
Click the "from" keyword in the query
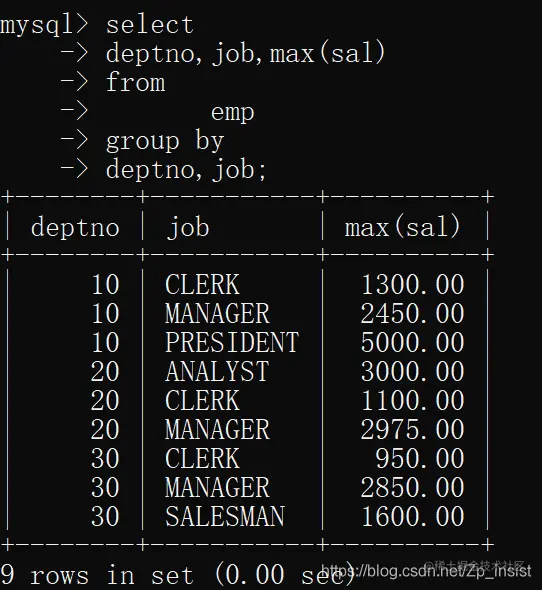point(136,82)
